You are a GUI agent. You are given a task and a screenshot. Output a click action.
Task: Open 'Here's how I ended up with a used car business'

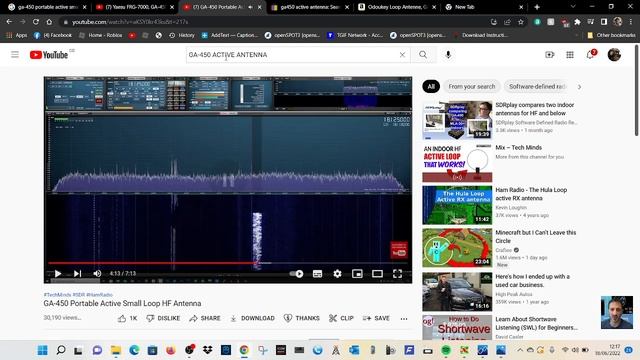pos(532,281)
